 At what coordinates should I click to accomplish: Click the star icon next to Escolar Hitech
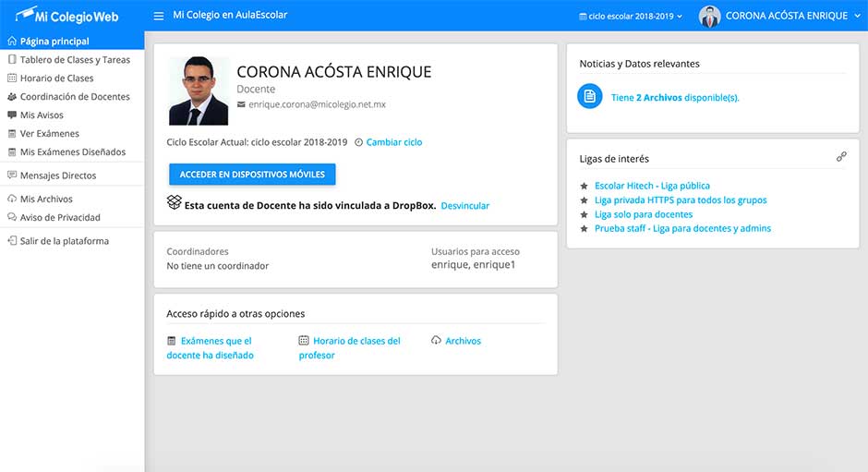pyautogui.click(x=584, y=186)
